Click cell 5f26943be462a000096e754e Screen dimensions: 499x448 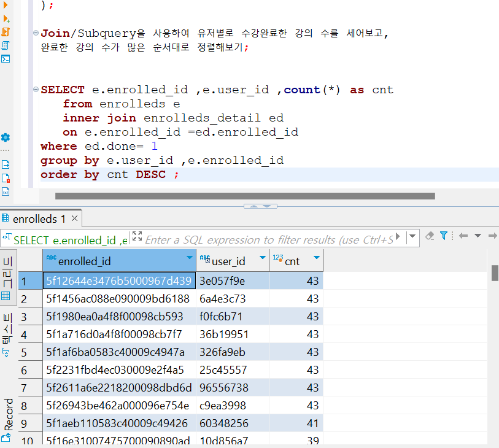[119, 406]
